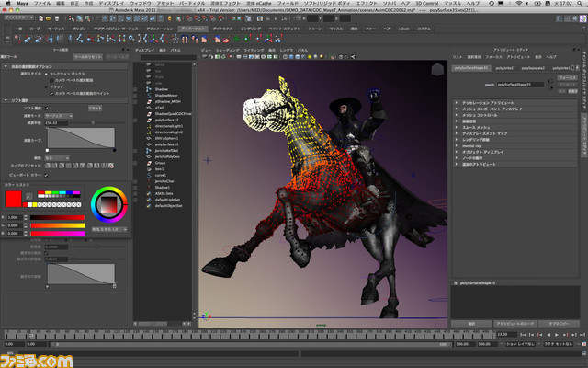Viewport: 588px width, 368px height.
Task: Click the skeleton figure icon on shelf
Action: [x=175, y=39]
